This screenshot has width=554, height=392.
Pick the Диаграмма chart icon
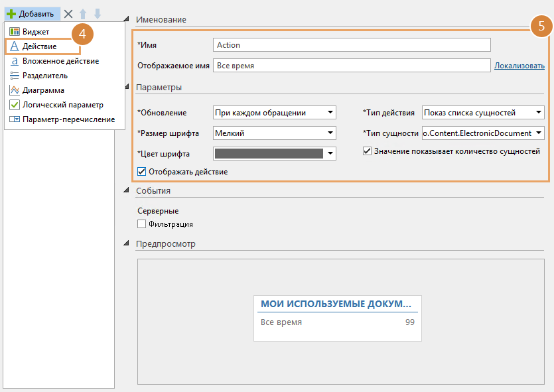[x=15, y=90]
